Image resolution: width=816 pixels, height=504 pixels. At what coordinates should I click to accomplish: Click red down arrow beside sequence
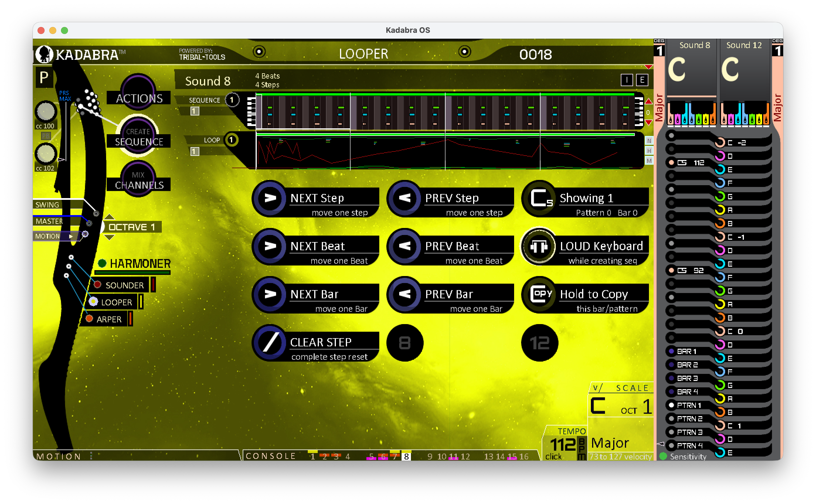click(649, 123)
